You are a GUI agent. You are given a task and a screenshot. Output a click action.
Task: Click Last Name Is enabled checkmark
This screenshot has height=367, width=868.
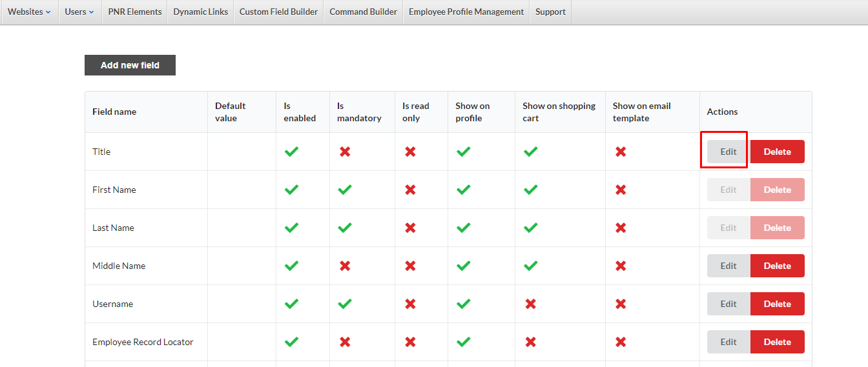click(292, 228)
